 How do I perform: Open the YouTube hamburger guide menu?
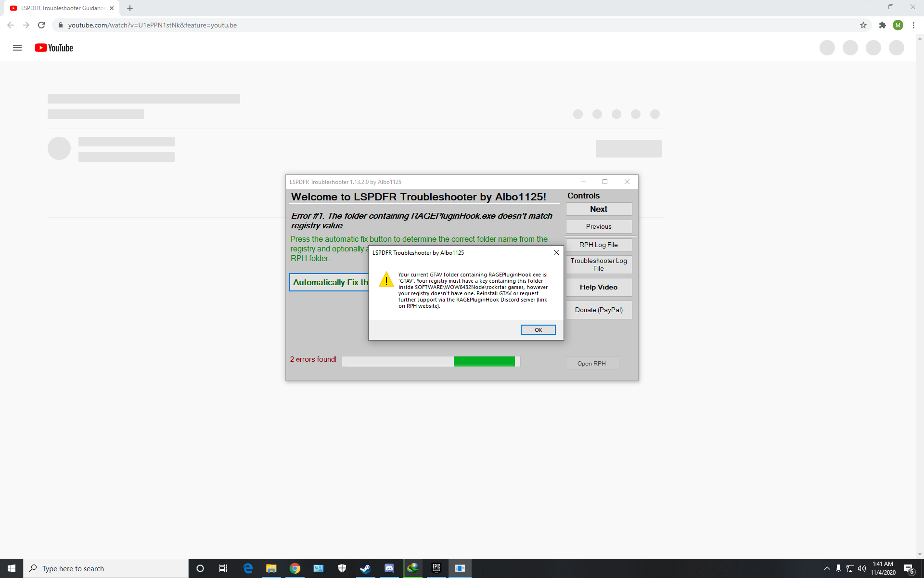pyautogui.click(x=17, y=48)
